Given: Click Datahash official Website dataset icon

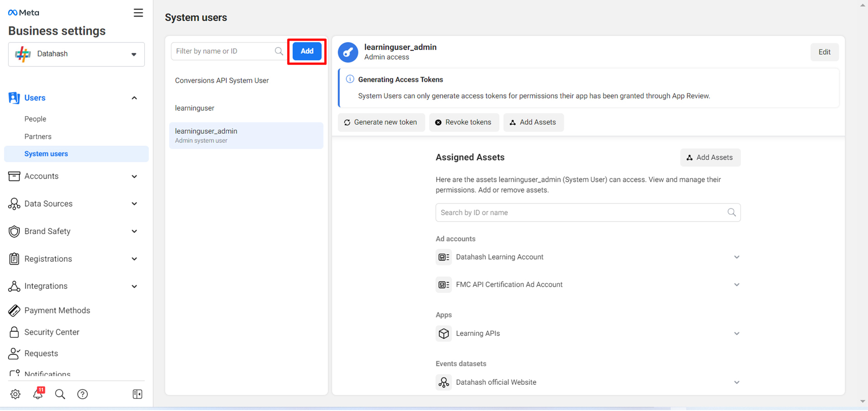Looking at the screenshot, I should coord(444,383).
